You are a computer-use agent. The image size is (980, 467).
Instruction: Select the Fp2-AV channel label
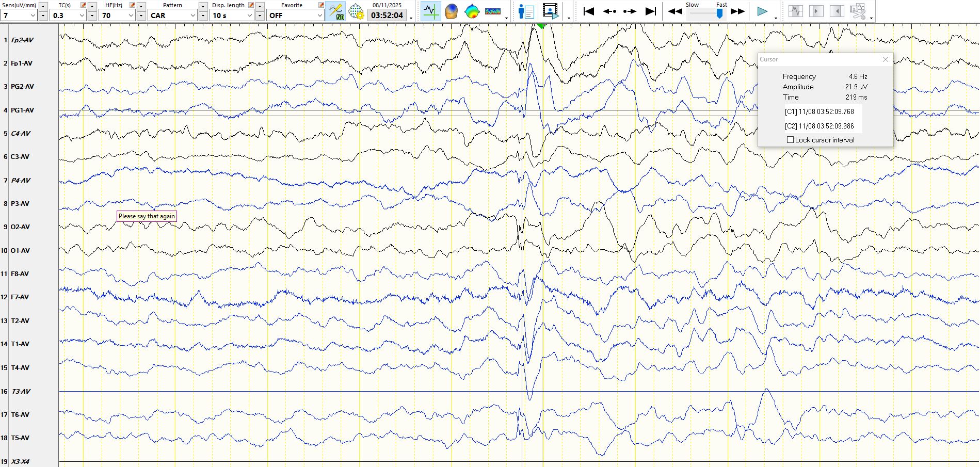(x=22, y=40)
